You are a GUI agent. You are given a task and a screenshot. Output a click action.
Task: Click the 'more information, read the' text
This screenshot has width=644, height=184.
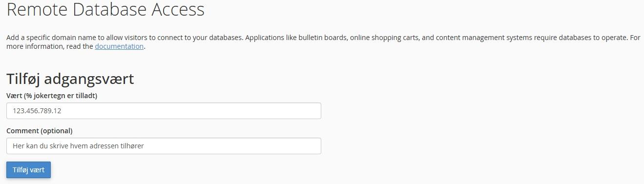(x=49, y=46)
